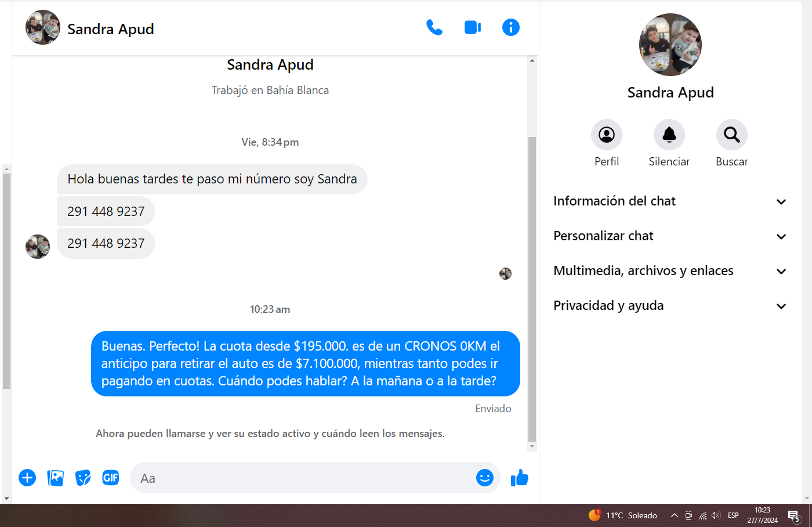This screenshot has width=812, height=527.
Task: Open the GIF picker
Action: coord(111,477)
